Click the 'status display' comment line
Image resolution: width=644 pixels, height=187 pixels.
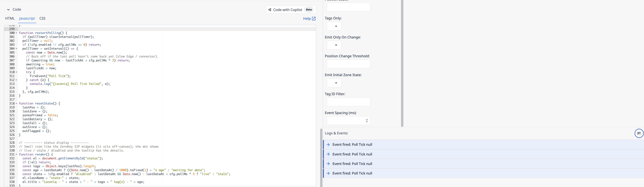tap(54, 143)
